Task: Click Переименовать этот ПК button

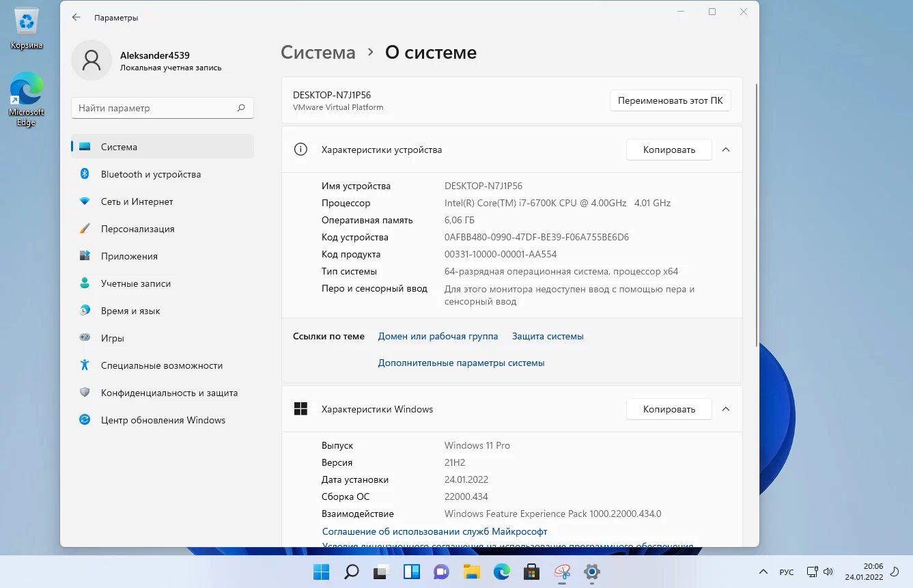Action: click(670, 100)
